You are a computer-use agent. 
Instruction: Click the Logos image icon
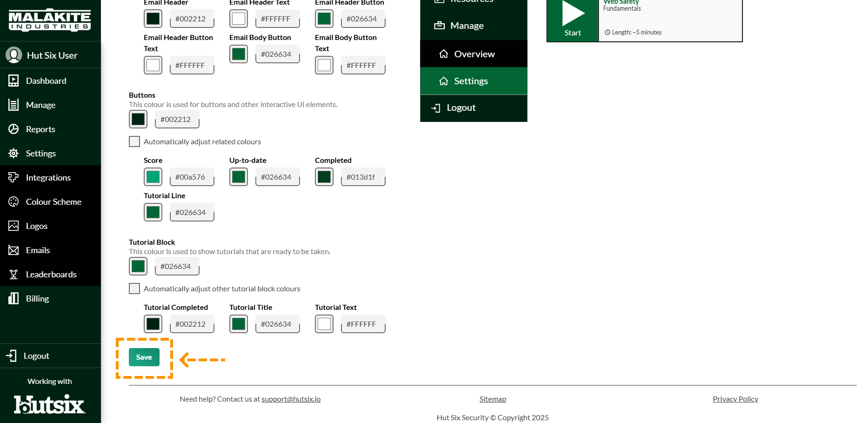tap(13, 226)
